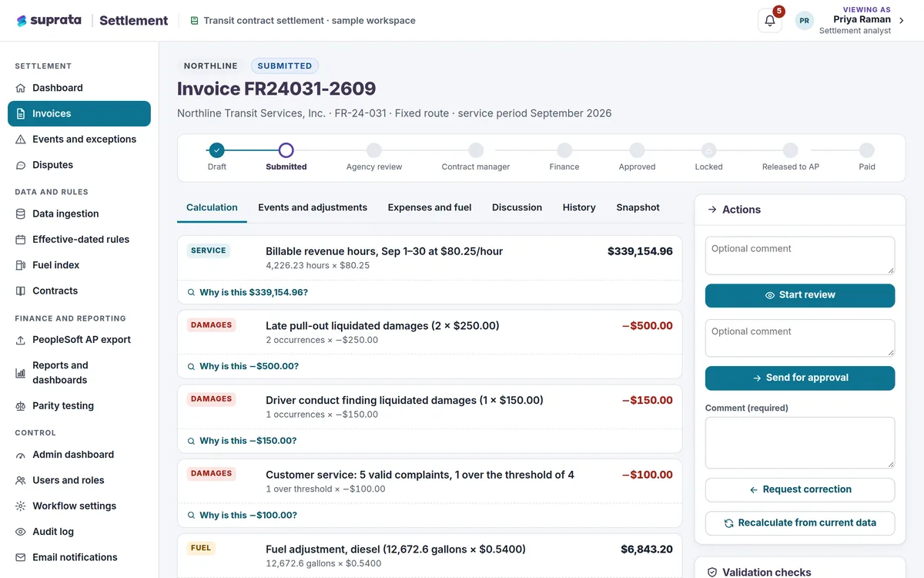This screenshot has height=578, width=924.
Task: Click the Parity testing scales icon
Action: 21,406
